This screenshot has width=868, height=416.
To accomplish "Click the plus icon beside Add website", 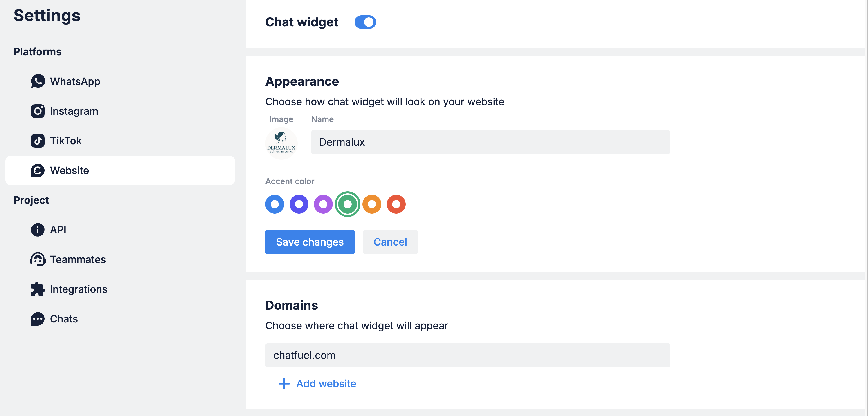I will pos(284,384).
